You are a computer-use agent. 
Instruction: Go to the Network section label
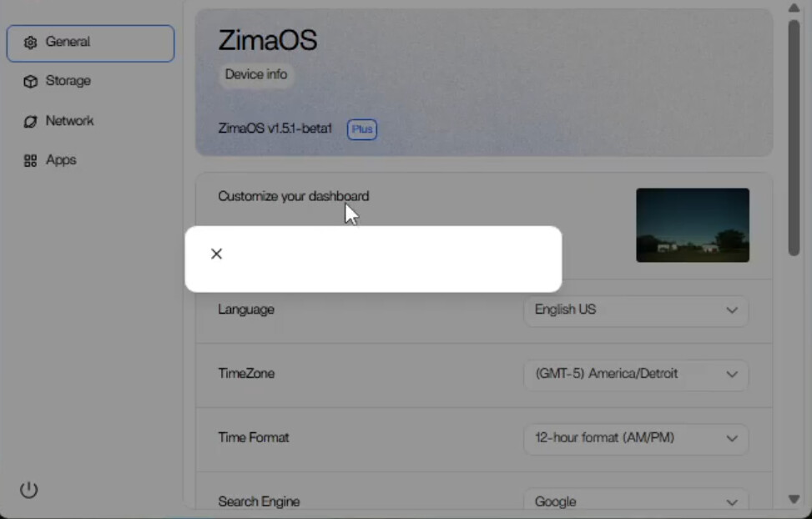(x=69, y=121)
